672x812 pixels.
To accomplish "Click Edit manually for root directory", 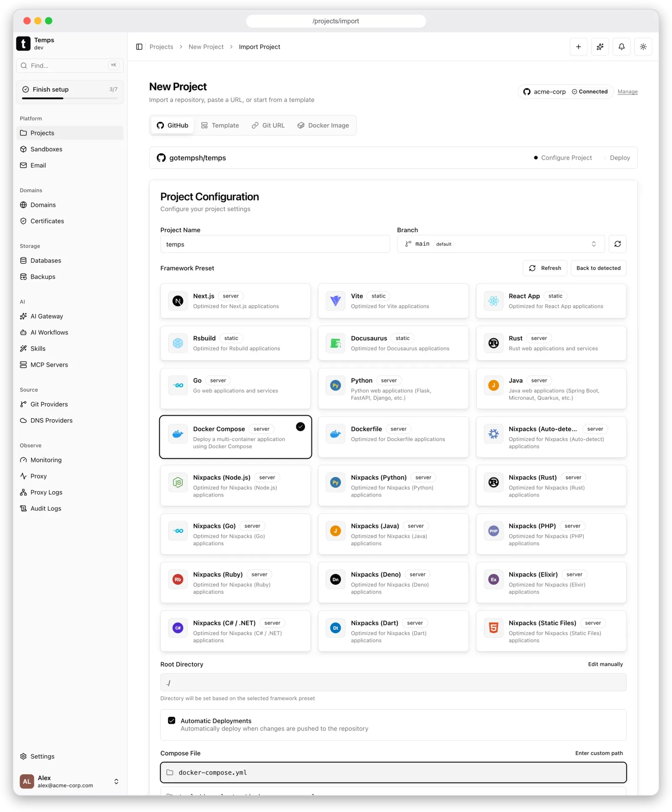I will pos(605,664).
